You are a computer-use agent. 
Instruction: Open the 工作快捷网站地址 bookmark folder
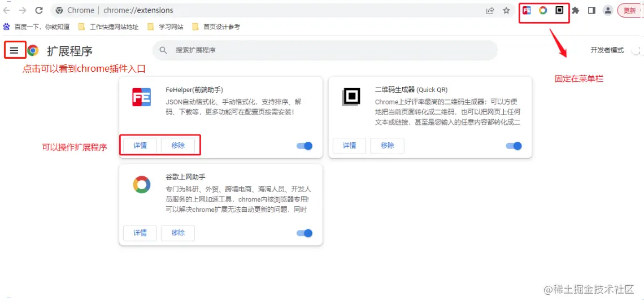108,27
